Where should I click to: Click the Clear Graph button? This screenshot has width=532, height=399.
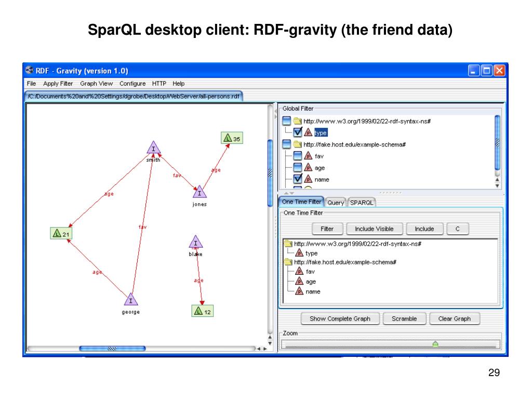454,319
